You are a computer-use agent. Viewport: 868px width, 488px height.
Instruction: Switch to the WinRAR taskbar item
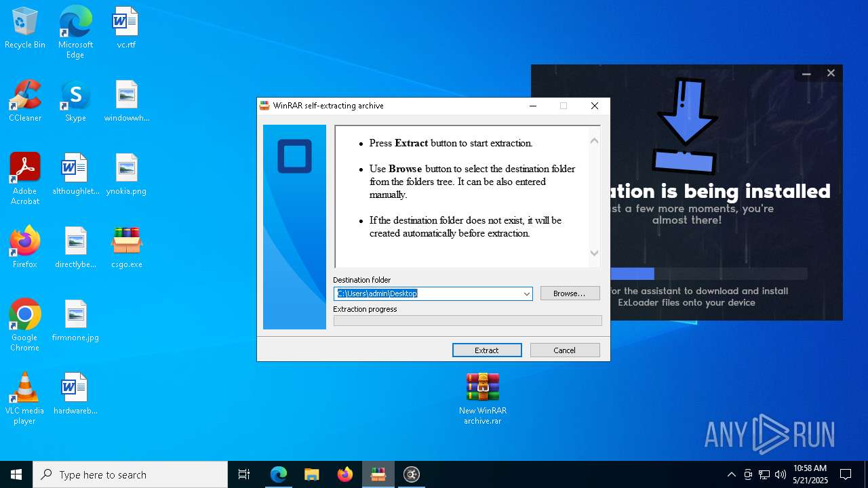tap(378, 474)
